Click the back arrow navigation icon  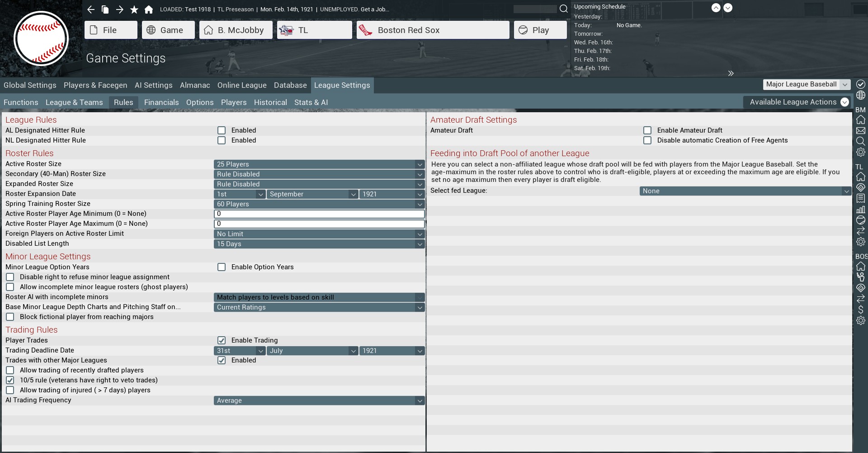[91, 10]
